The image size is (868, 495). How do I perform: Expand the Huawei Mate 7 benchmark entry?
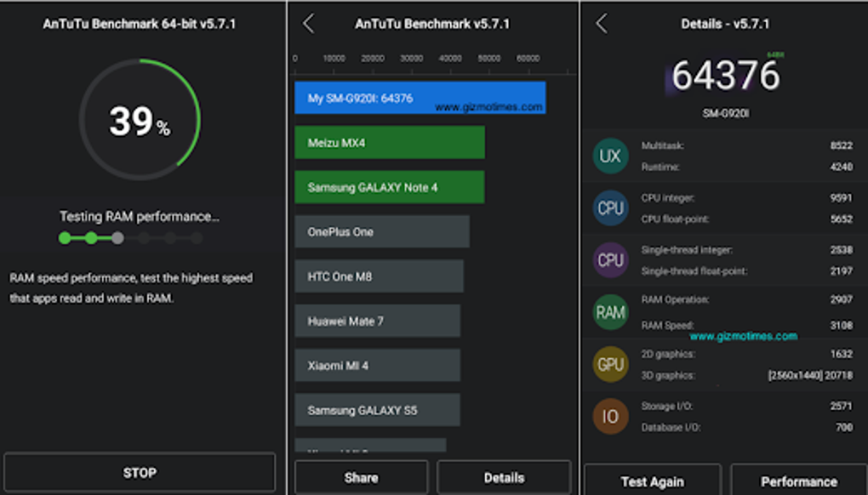pyautogui.click(x=377, y=321)
